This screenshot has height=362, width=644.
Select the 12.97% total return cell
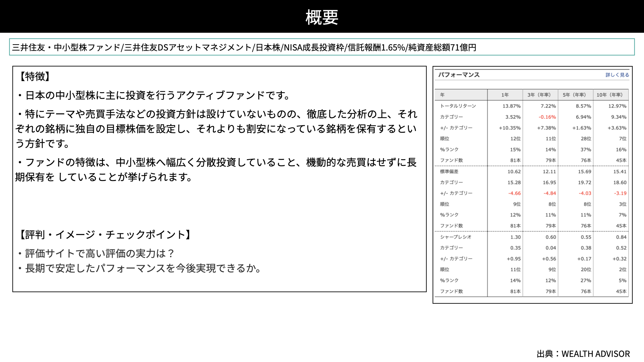tap(617, 106)
